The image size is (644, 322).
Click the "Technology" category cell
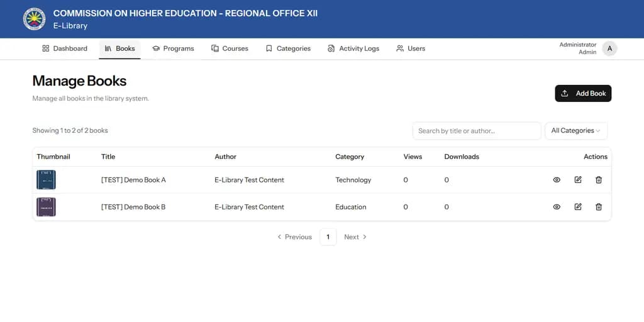click(x=353, y=180)
